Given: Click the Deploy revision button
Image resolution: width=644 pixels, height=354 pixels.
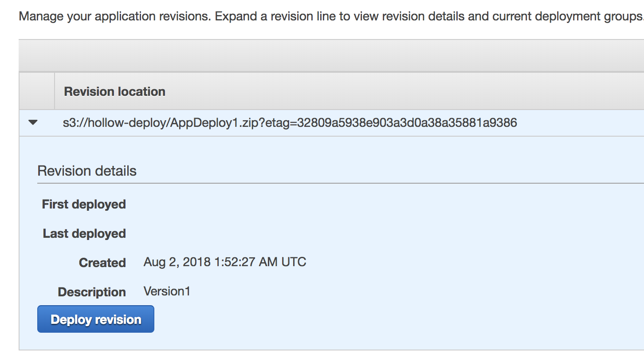Looking at the screenshot, I should pyautogui.click(x=96, y=319).
